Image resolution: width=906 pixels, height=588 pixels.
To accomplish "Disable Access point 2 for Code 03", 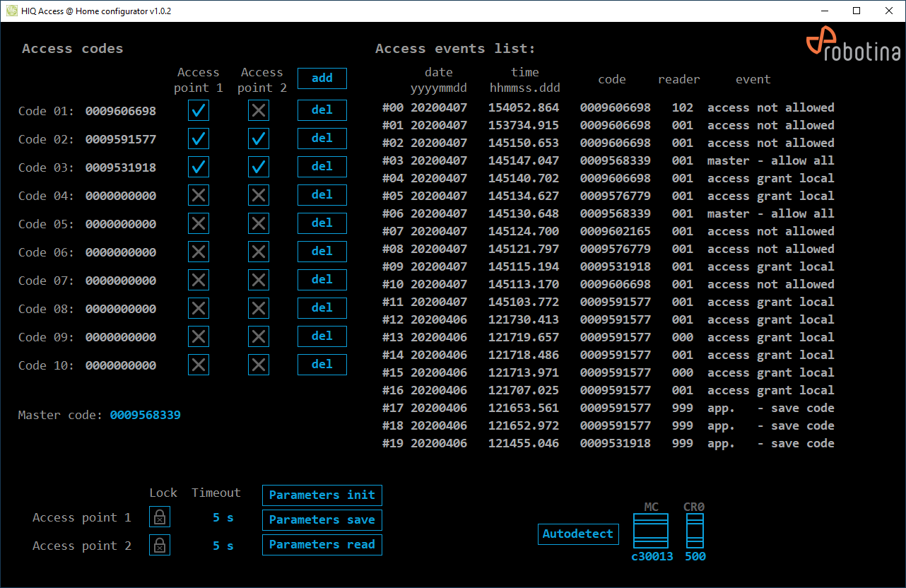I will 259,167.
